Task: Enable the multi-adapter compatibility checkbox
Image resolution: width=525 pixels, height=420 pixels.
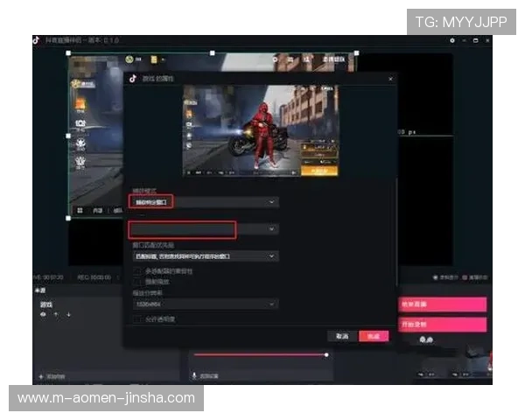Action: click(137, 271)
